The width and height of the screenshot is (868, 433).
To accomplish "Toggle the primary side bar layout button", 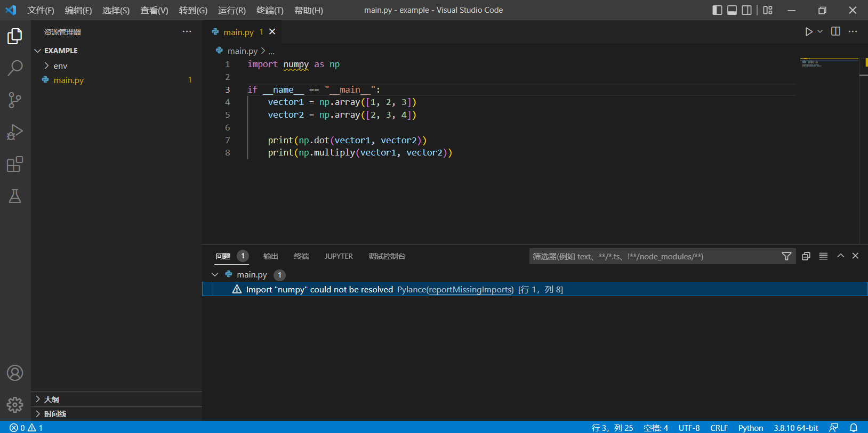I will click(x=717, y=10).
